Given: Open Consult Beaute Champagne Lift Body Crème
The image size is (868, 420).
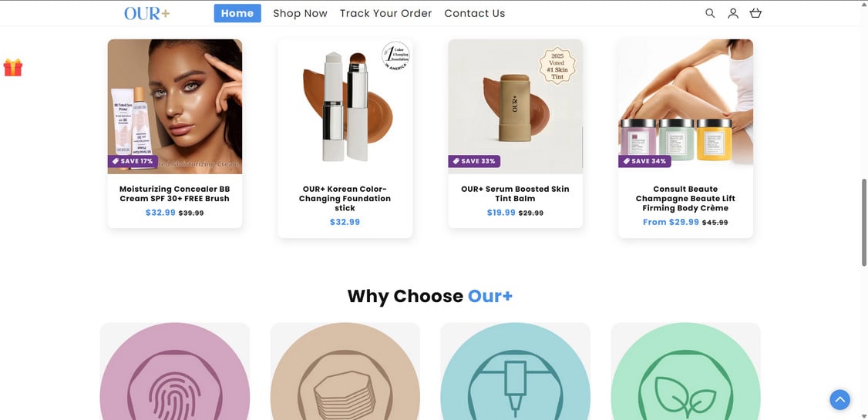Looking at the screenshot, I should (685, 198).
